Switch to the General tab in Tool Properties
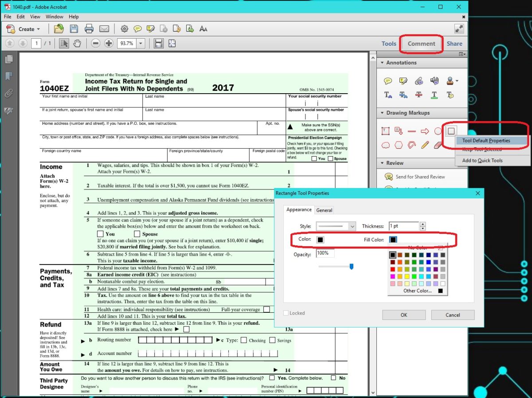532x398 pixels. click(x=324, y=210)
